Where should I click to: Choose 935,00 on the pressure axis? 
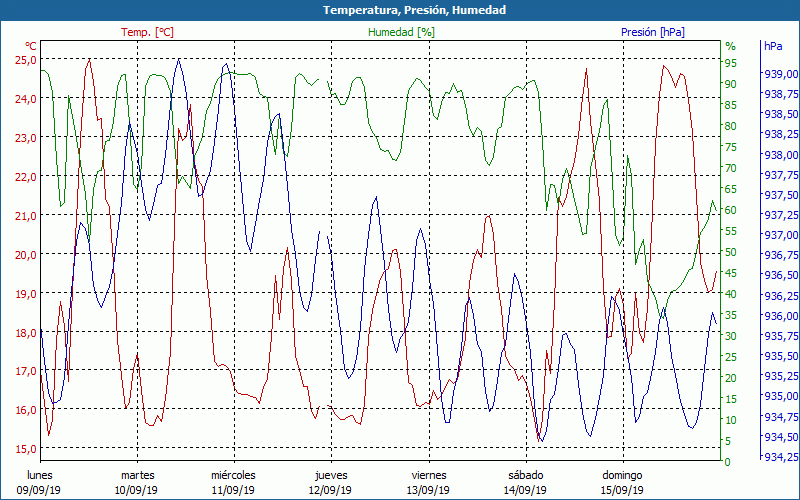[x=781, y=396]
